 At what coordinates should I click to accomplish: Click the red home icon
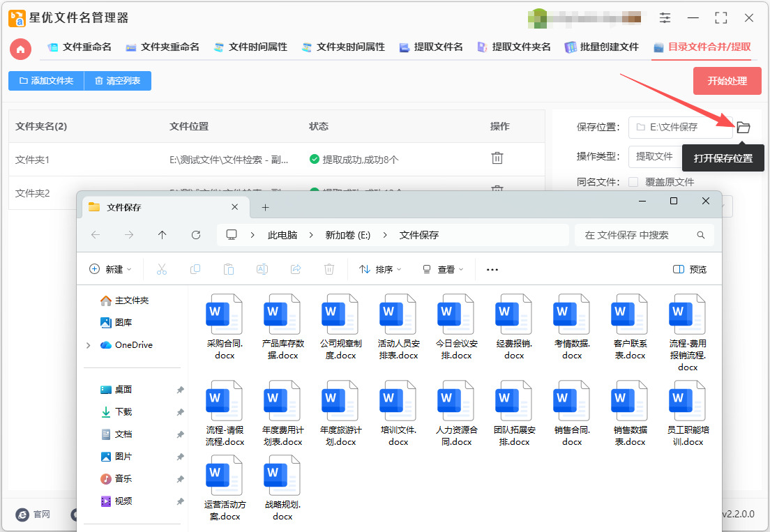21,49
